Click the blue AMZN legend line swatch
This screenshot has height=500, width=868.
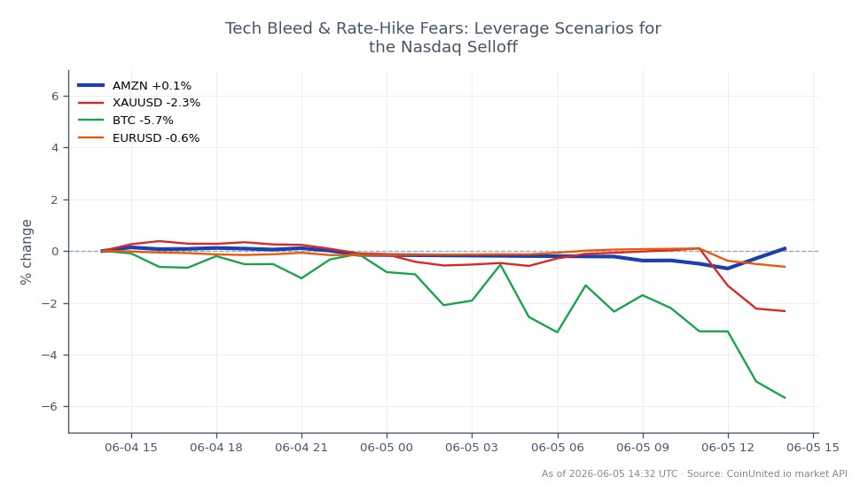pyautogui.click(x=90, y=85)
